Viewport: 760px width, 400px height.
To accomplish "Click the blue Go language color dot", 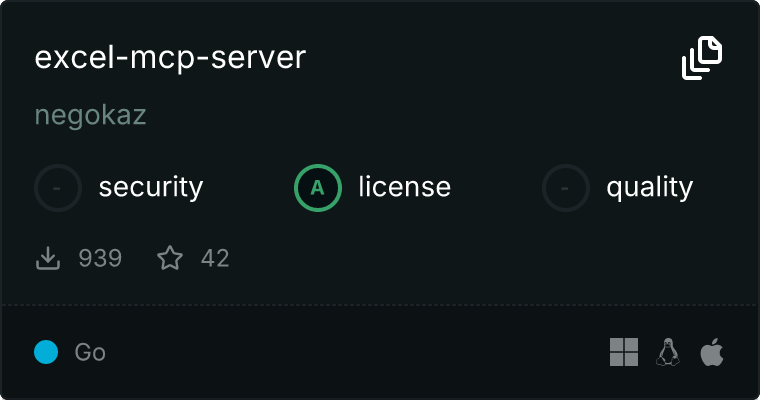I will [46, 352].
